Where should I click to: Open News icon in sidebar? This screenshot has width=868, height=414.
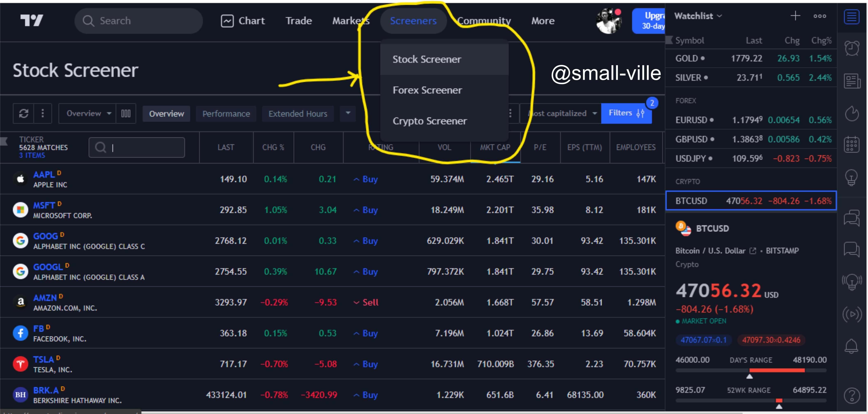tap(852, 81)
